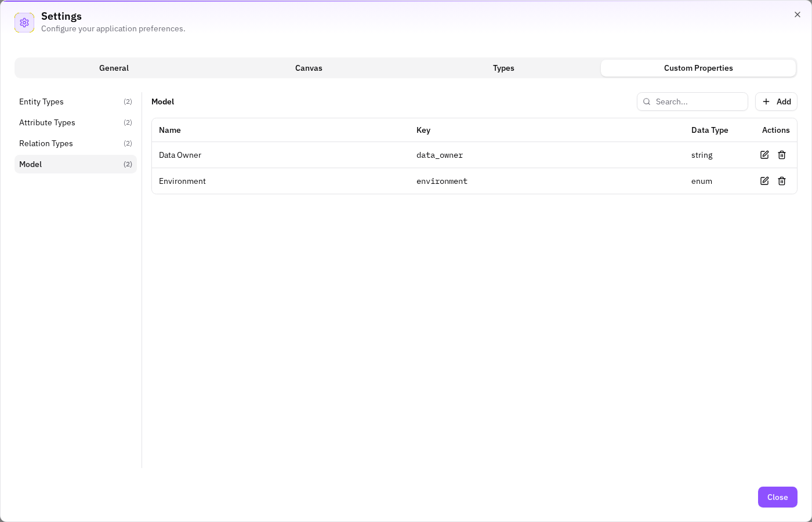This screenshot has width=812, height=522.
Task: Add a new custom property
Action: 776,101
